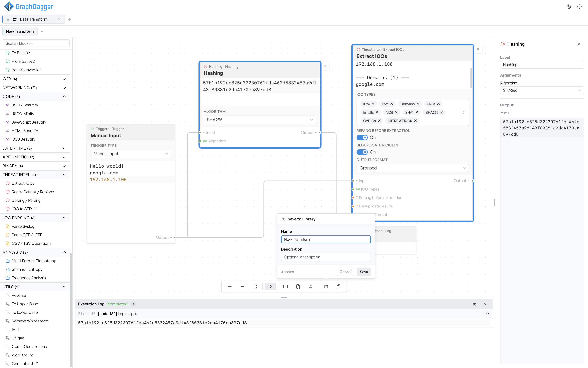The image size is (588, 368).
Task: Toggle dark mode with the moon icon
Action: click(569, 7)
